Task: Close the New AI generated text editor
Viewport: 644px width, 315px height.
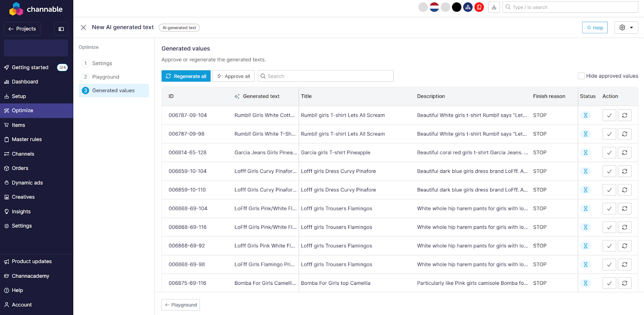Action: (83, 27)
